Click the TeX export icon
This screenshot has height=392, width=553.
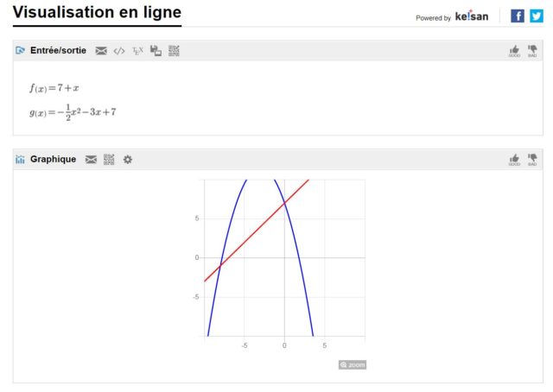click(x=137, y=51)
